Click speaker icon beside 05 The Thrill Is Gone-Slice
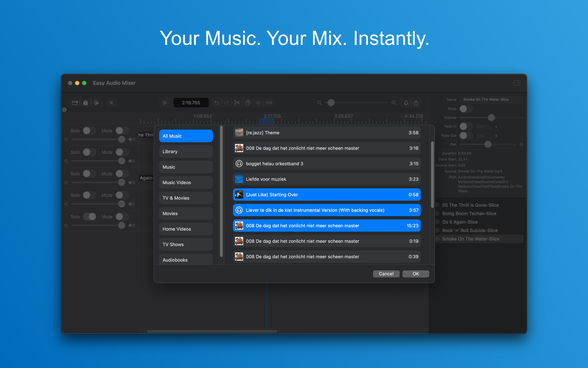Screen dimensions: 588x368 (x=437, y=205)
